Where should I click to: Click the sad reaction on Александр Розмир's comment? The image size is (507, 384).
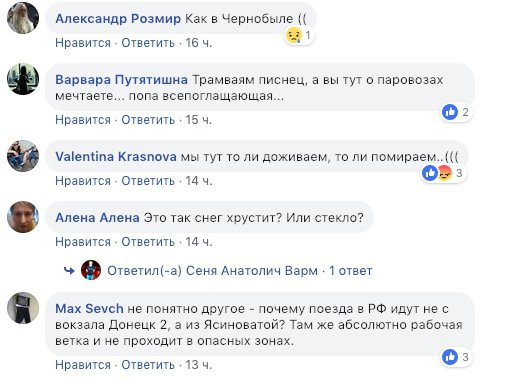294,35
